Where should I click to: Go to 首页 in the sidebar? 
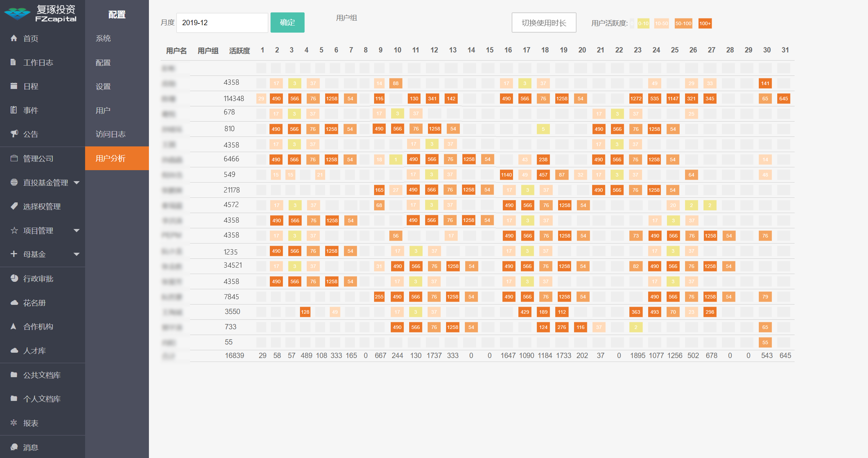pyautogui.click(x=31, y=38)
